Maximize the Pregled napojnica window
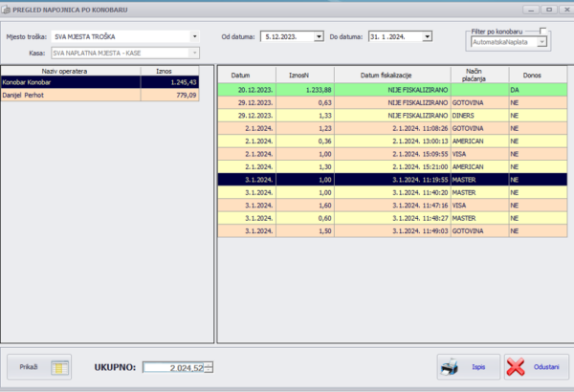The image size is (574, 392). tap(549, 10)
